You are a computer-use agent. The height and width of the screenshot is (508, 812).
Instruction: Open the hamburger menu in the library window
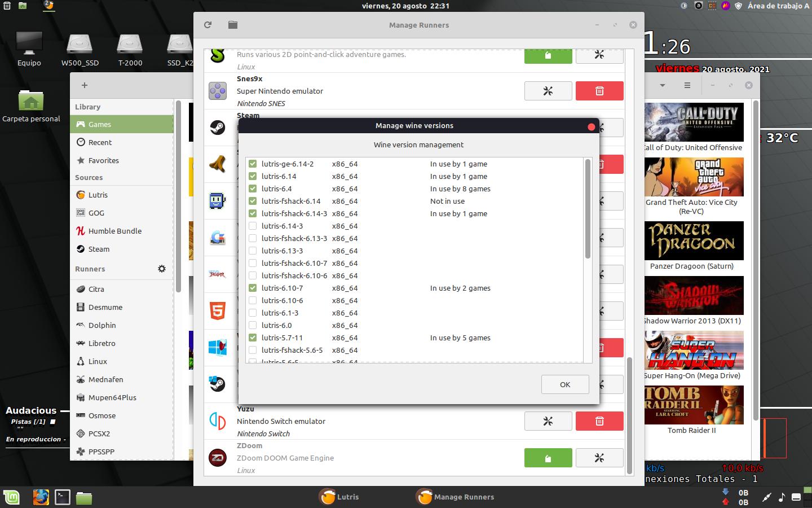point(687,85)
